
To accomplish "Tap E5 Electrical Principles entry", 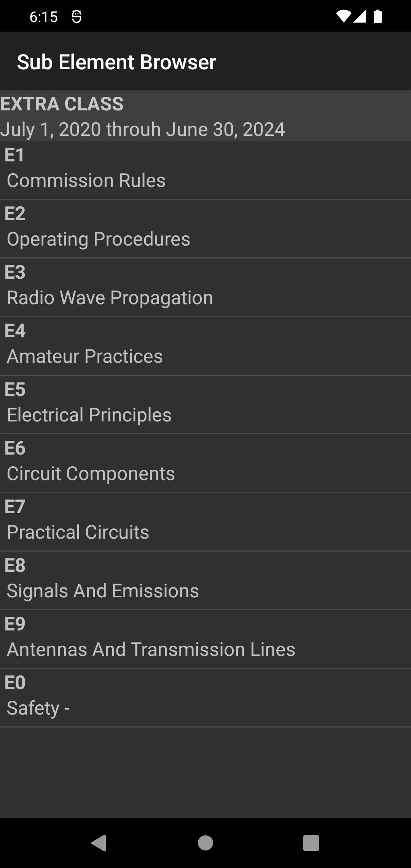I will pyautogui.click(x=205, y=404).
